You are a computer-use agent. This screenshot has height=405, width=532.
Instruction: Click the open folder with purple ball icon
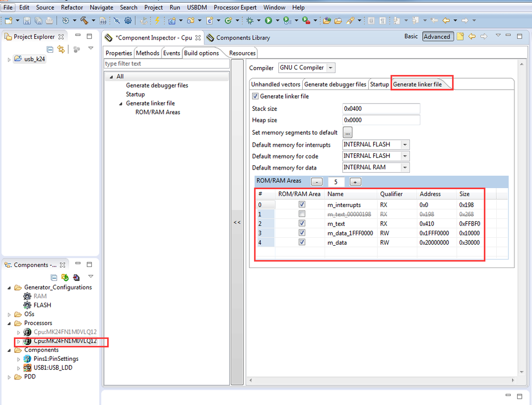point(327,21)
